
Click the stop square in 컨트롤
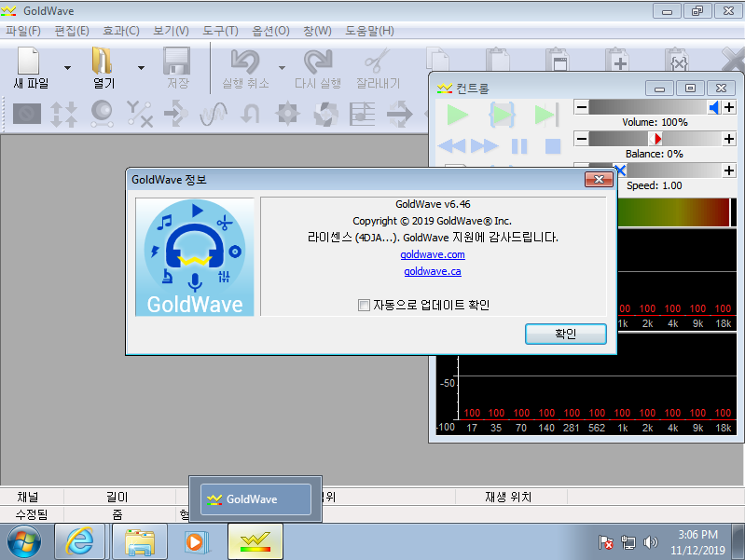[553, 145]
